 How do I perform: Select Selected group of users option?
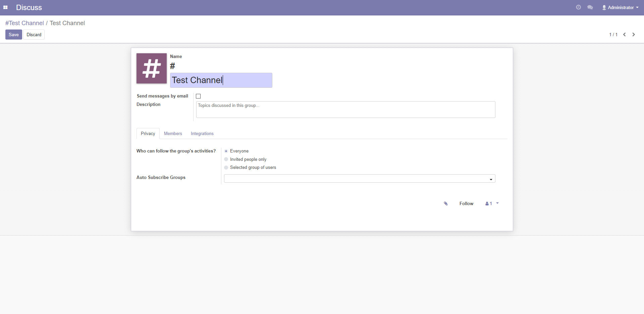[226, 168]
